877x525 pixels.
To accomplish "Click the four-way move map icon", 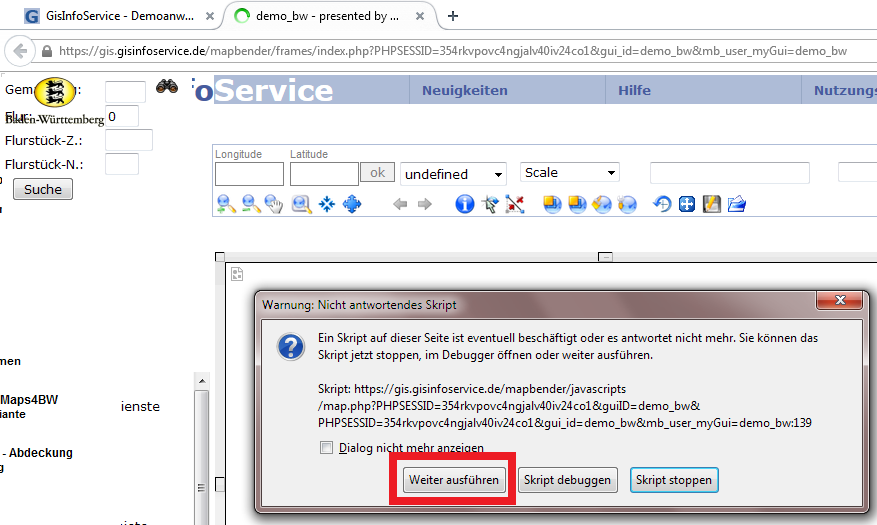I will pyautogui.click(x=352, y=204).
